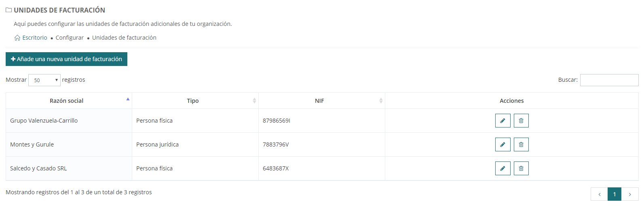Go to the next page arrow

(x=630, y=194)
